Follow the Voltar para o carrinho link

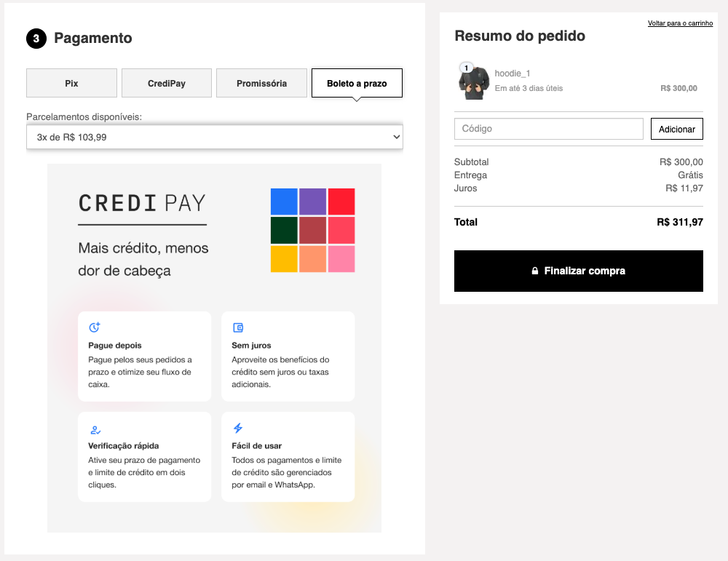680,23
